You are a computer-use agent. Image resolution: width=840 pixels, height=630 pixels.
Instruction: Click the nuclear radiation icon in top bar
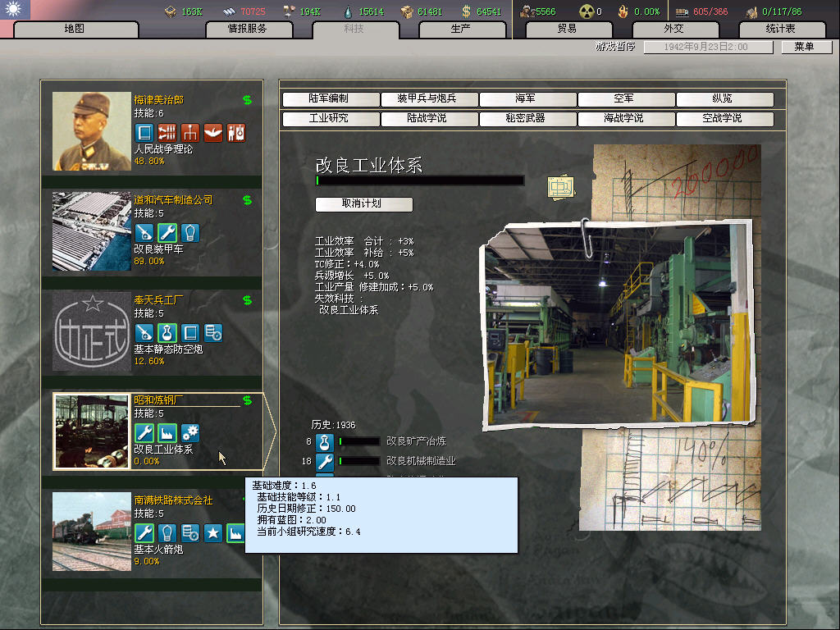(587, 11)
